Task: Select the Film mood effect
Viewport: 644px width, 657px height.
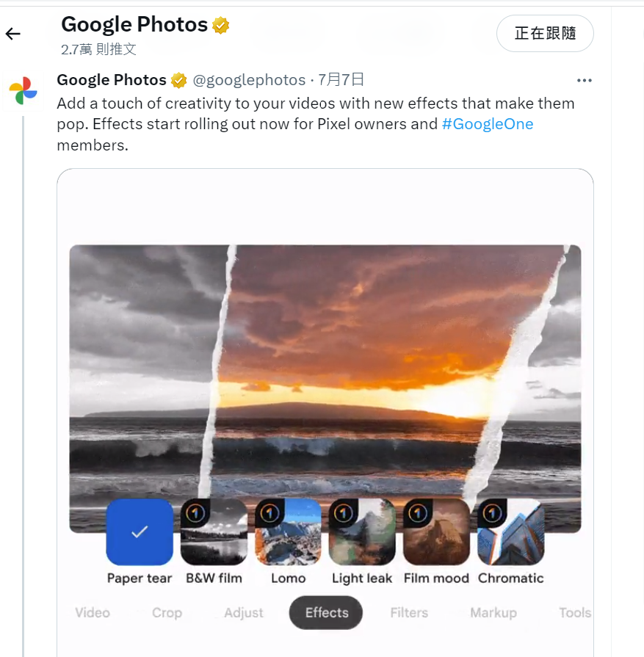Action: click(x=436, y=532)
